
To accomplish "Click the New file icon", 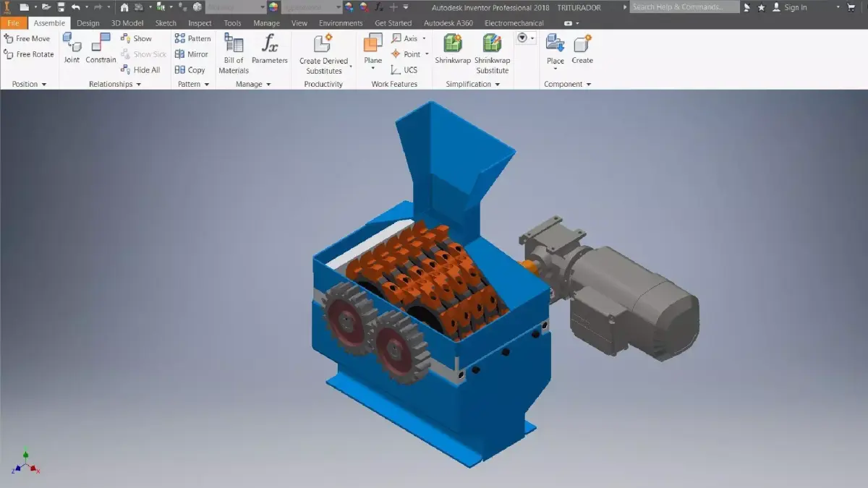I will click(25, 7).
